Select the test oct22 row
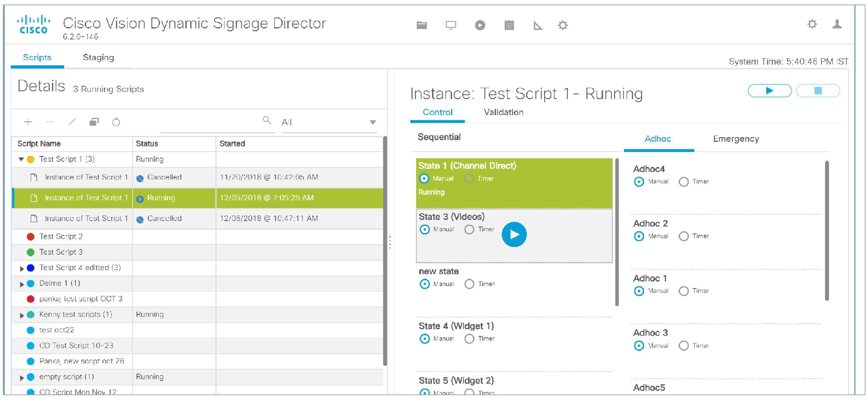 [197, 330]
